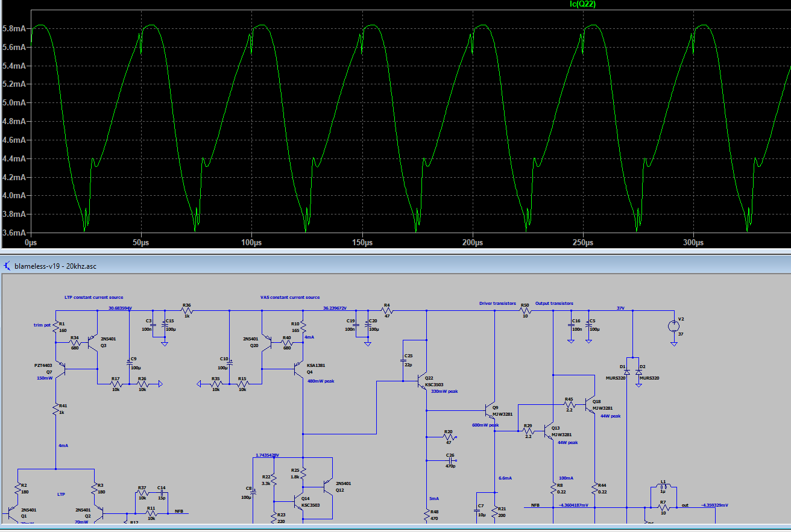This screenshot has width=791, height=532.
Task: Select resistor R48 470
Action: coord(427,515)
